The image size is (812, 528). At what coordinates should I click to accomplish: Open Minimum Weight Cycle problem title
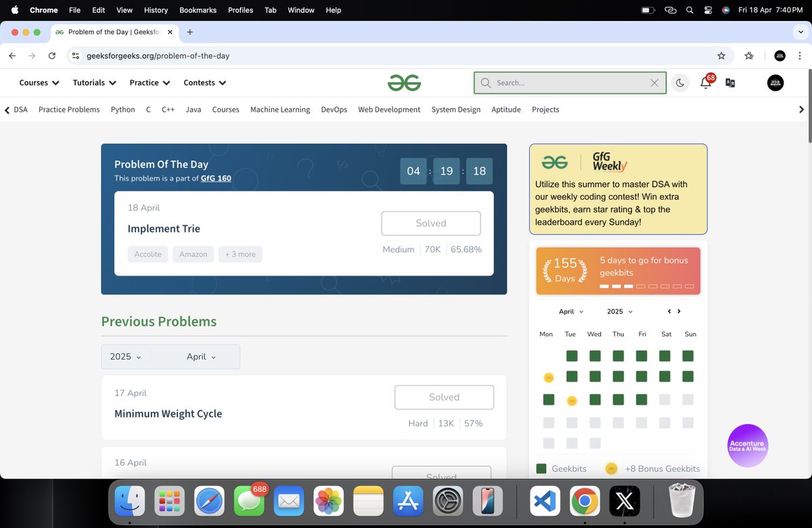[x=168, y=414]
